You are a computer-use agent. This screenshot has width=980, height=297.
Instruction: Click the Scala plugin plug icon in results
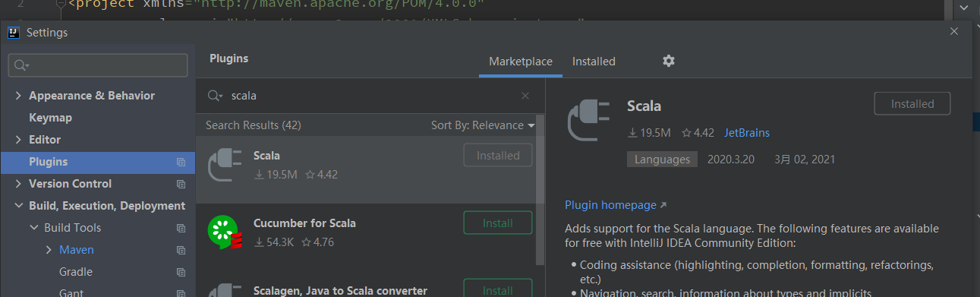point(225,165)
